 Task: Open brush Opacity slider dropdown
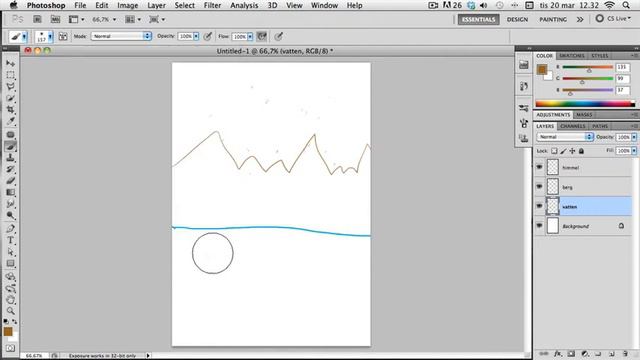pos(196,36)
